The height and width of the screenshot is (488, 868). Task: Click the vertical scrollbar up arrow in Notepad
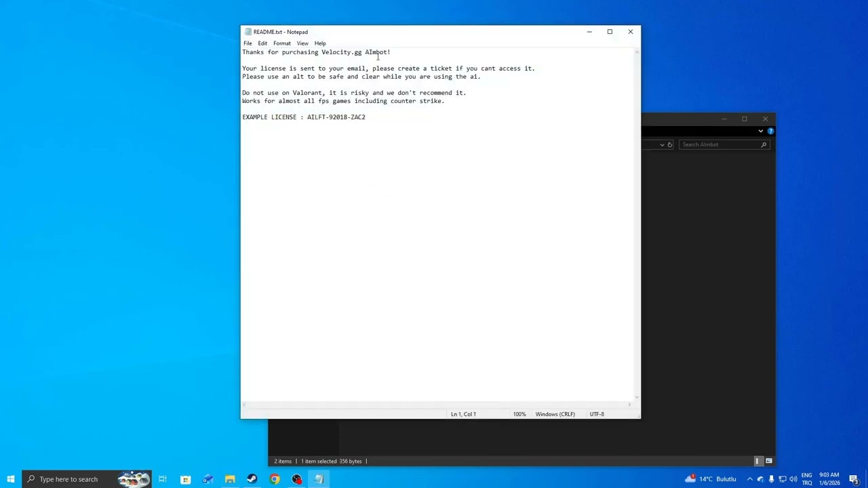(637, 52)
